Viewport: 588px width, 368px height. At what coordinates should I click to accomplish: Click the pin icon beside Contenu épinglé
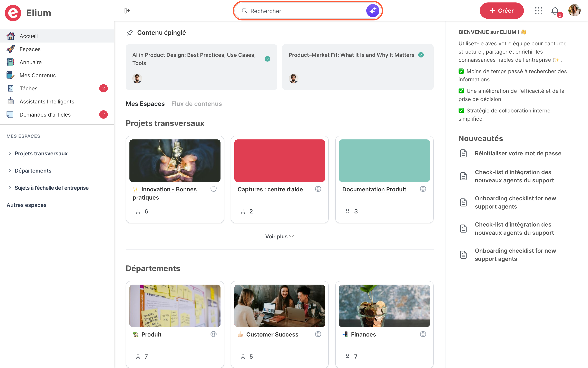[130, 33]
